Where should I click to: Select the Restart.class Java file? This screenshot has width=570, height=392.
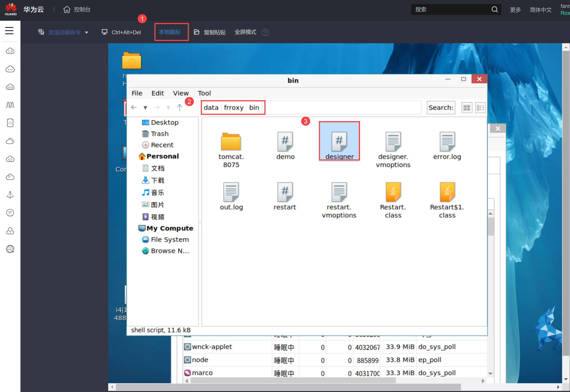click(x=393, y=192)
